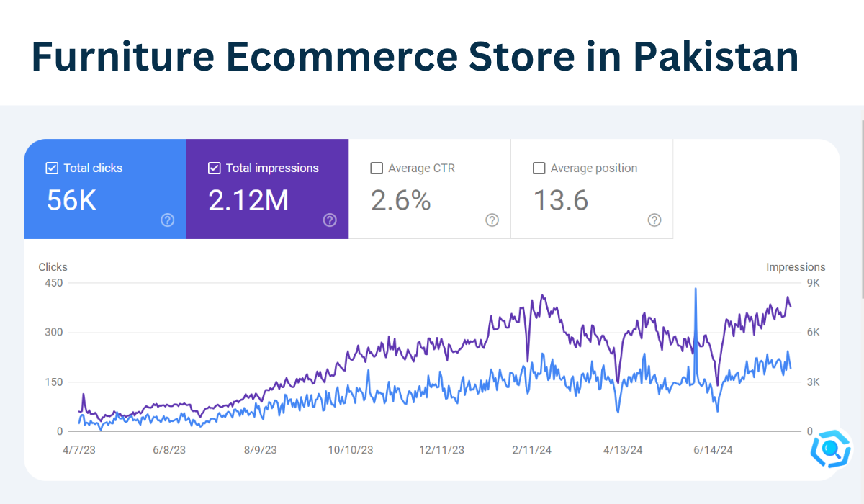Enable the Average position checkbox
This screenshot has height=504, width=864.
coord(539,168)
